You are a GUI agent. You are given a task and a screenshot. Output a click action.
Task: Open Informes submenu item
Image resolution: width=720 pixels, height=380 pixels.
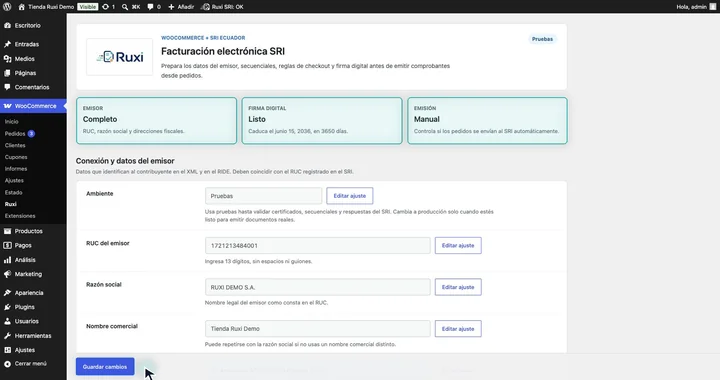[x=16, y=169]
